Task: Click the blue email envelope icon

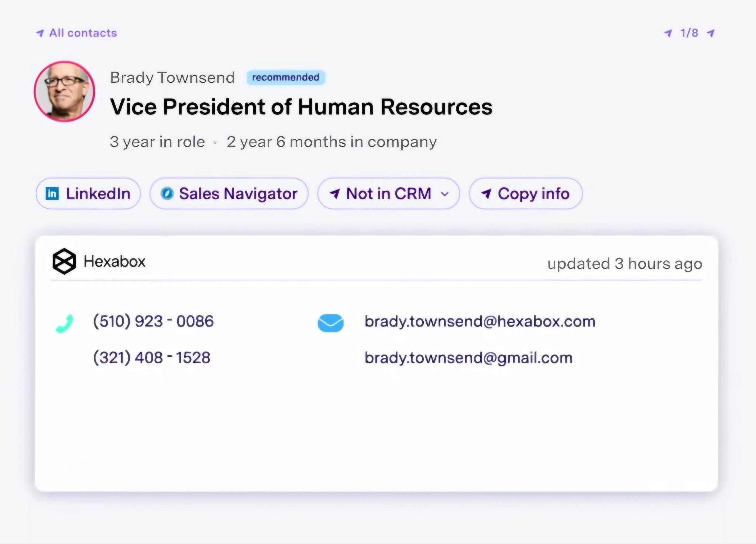Action: (x=331, y=323)
